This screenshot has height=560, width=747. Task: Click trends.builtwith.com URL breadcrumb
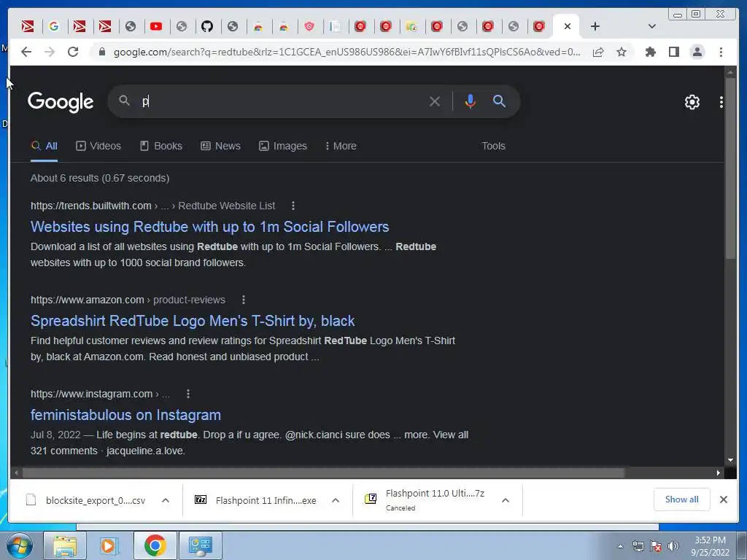pos(152,206)
